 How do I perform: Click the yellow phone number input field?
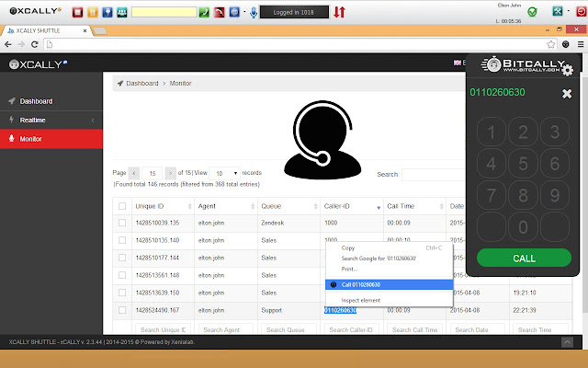coord(164,12)
